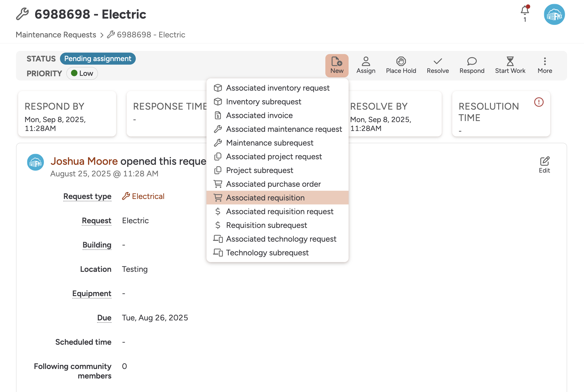Click the resolution time alert icon
The height and width of the screenshot is (392, 584).
pyautogui.click(x=539, y=102)
